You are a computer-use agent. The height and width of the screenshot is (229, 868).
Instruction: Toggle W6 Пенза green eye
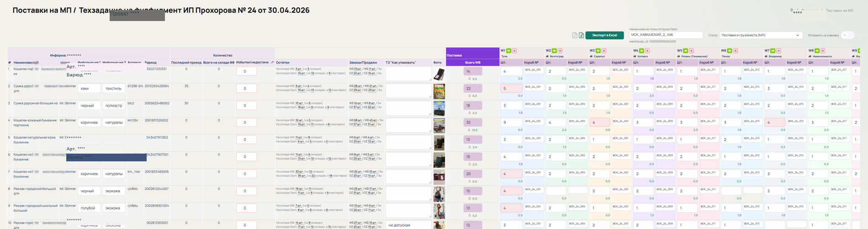click(x=730, y=51)
